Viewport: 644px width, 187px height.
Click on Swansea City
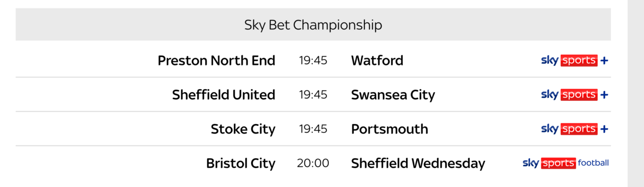click(x=393, y=95)
